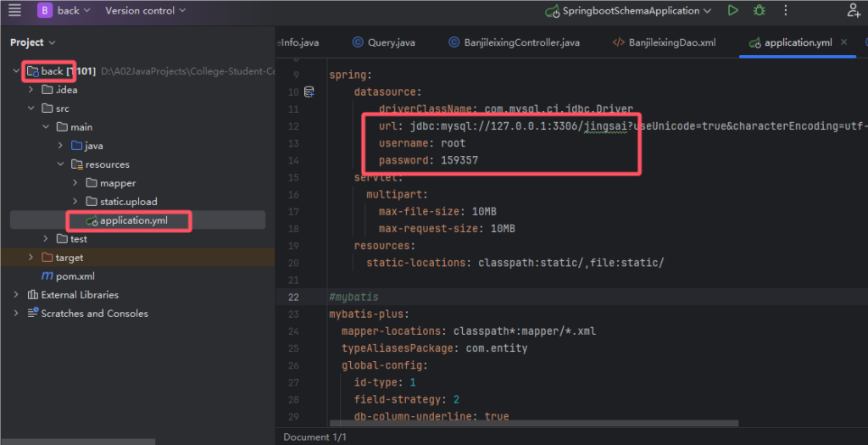Start debugging with the bug icon
868x445 pixels.
coord(759,10)
